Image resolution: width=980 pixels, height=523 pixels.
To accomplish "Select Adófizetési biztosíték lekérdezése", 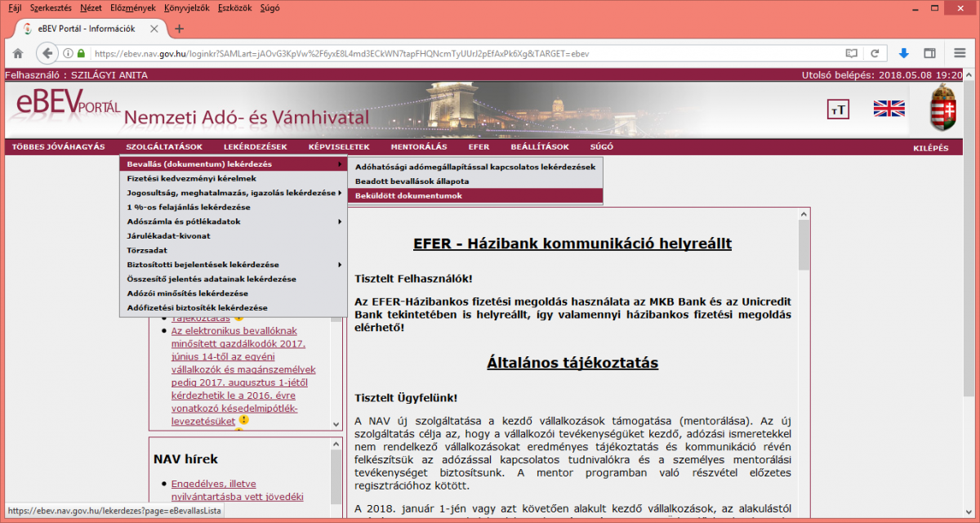I will pos(234,307).
